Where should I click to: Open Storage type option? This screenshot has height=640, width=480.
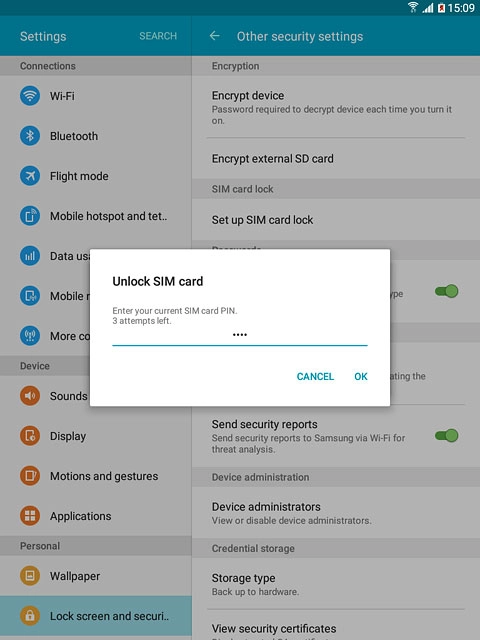point(336,584)
